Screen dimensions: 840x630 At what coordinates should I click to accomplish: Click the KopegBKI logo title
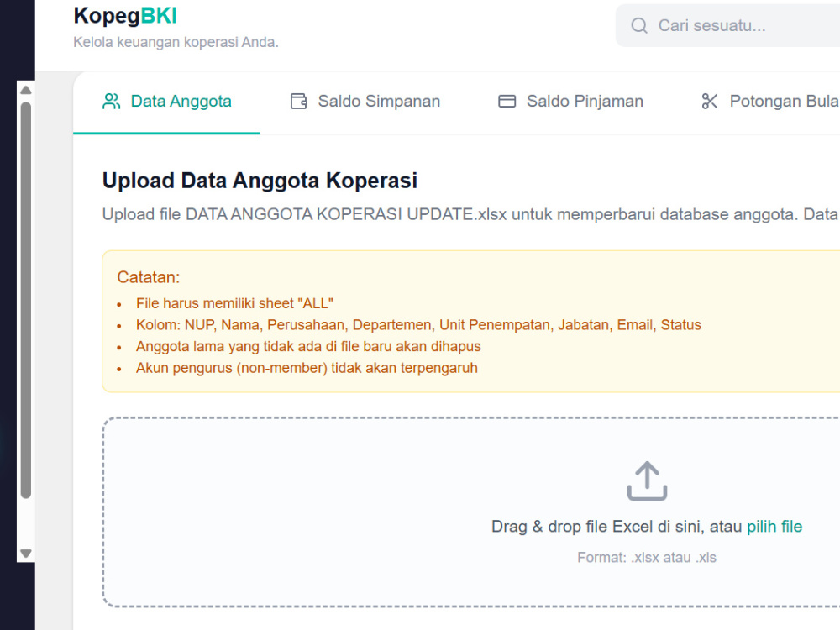click(125, 15)
